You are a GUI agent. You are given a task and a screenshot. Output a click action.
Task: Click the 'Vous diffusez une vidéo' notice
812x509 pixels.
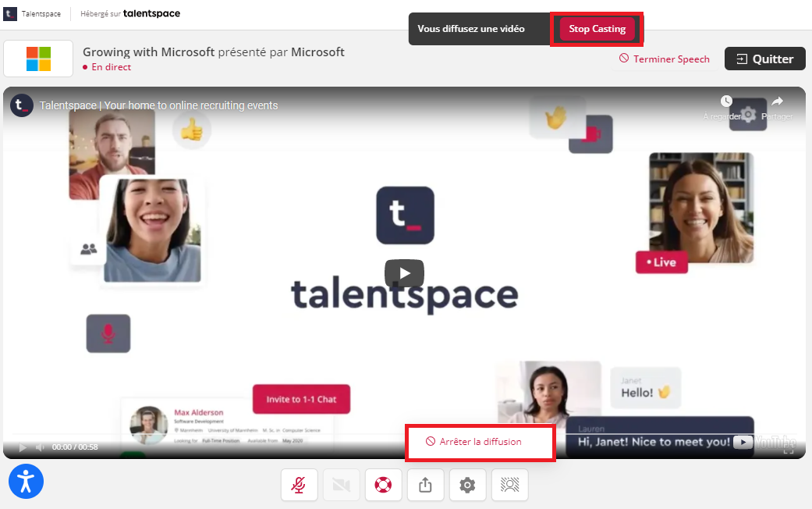pyautogui.click(x=470, y=29)
